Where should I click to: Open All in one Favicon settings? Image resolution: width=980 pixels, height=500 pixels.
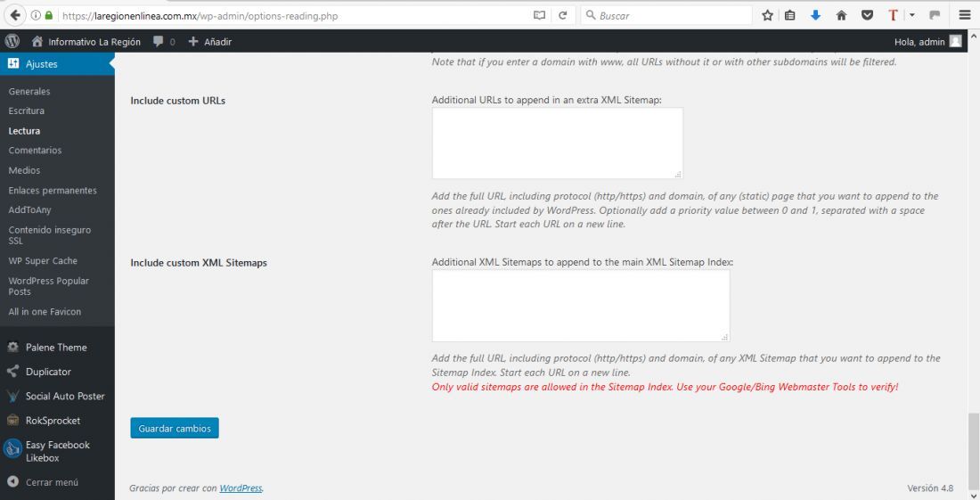(45, 312)
